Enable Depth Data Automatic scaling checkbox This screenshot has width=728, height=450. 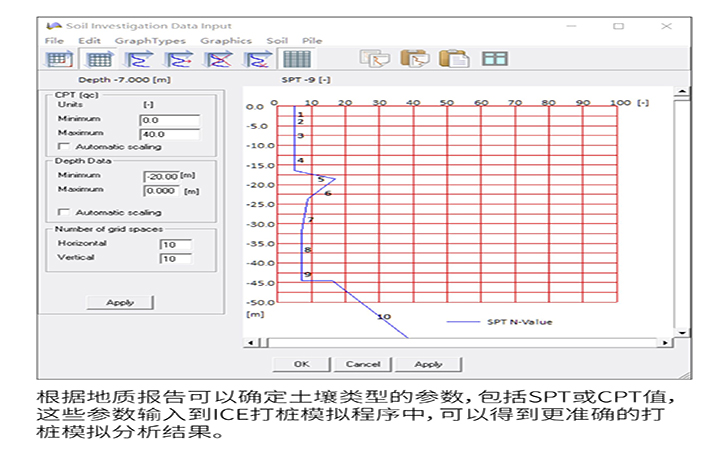point(64,212)
